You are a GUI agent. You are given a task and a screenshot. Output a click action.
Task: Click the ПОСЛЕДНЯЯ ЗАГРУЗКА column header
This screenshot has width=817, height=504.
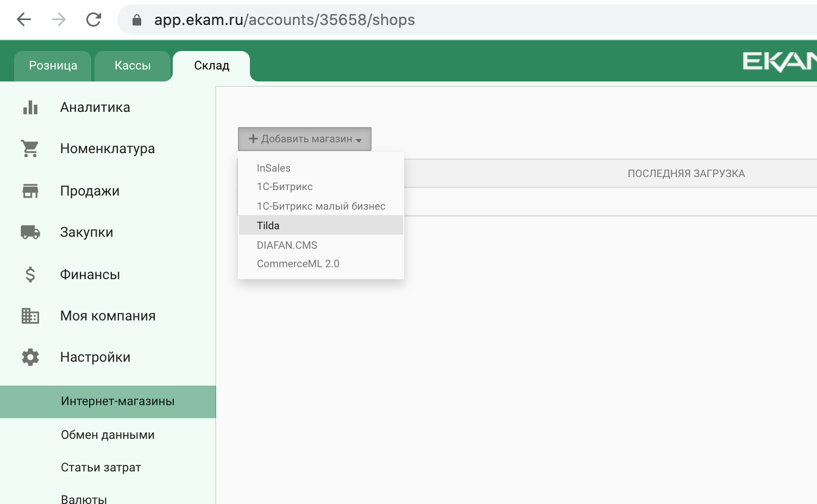pos(686,174)
